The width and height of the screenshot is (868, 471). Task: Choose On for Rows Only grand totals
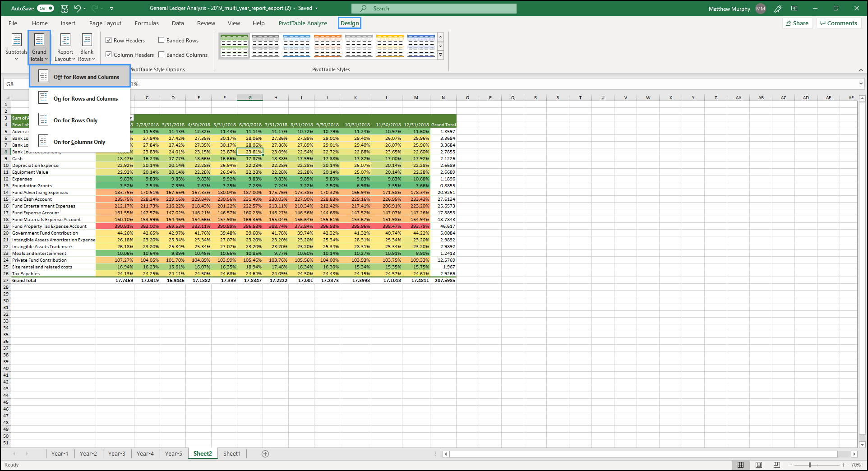(75, 120)
